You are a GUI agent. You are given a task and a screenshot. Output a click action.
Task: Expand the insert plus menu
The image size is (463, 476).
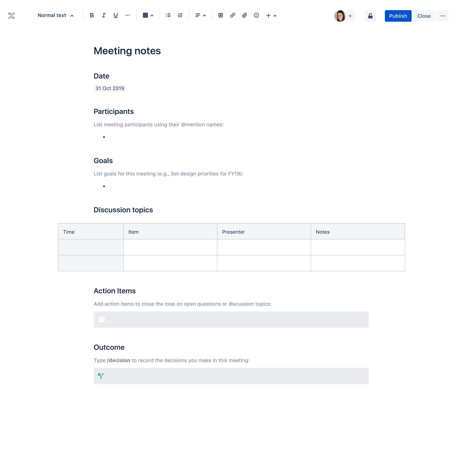coord(271,15)
